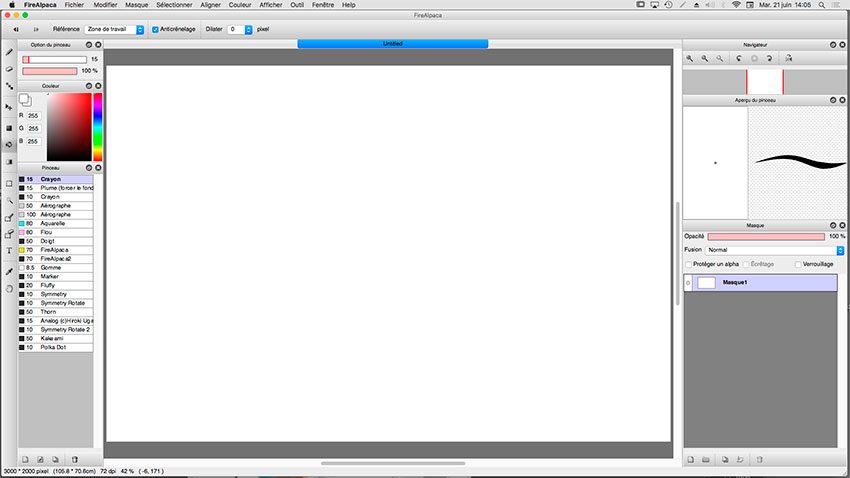The height and width of the screenshot is (478, 850).
Task: Select the Bucket fill tool
Action: (9, 145)
